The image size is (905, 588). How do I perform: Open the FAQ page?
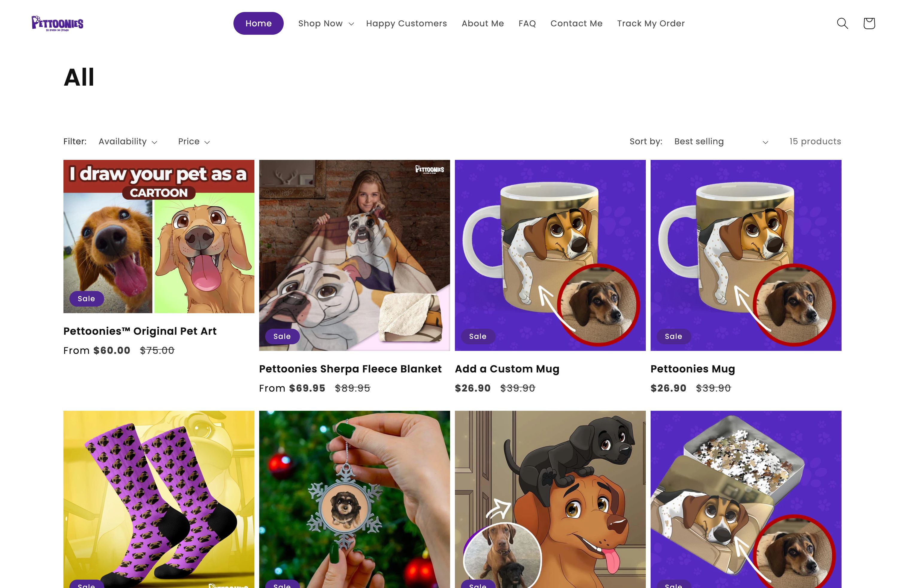click(527, 24)
